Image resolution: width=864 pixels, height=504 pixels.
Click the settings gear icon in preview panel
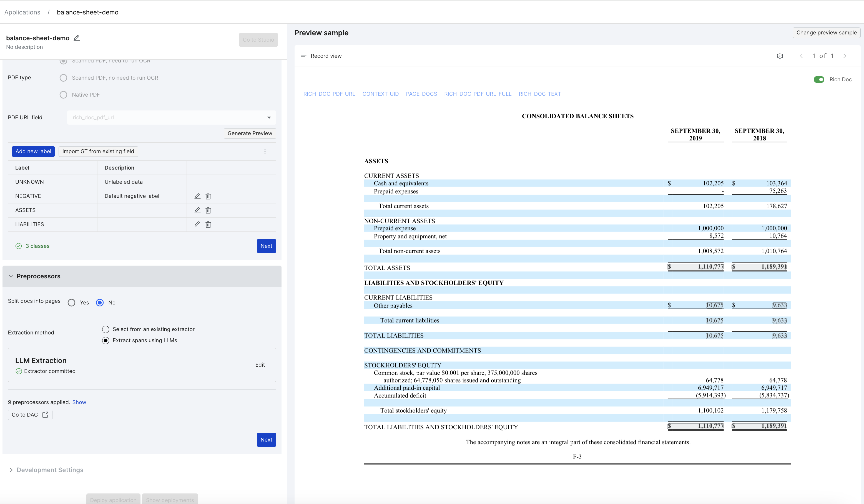[x=780, y=56]
